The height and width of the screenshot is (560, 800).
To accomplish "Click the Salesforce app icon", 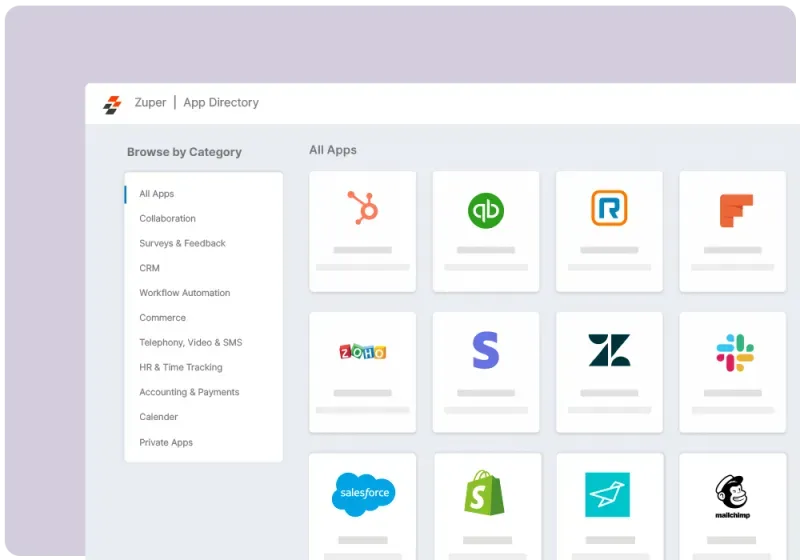I will (x=362, y=494).
